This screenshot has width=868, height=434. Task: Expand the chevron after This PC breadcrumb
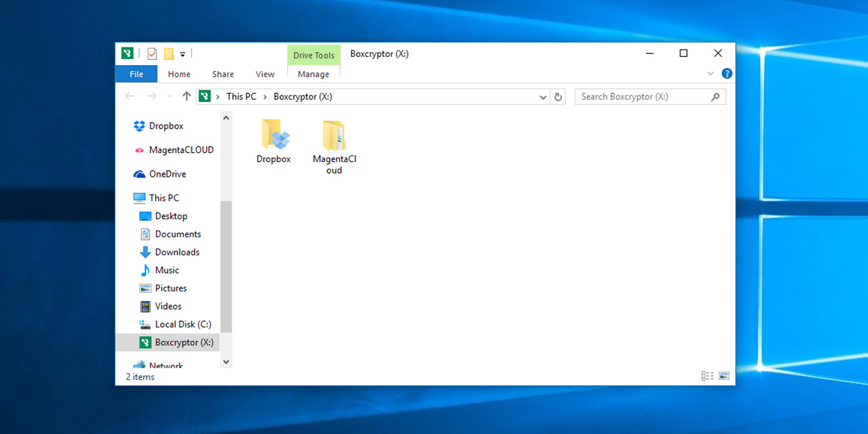265,96
